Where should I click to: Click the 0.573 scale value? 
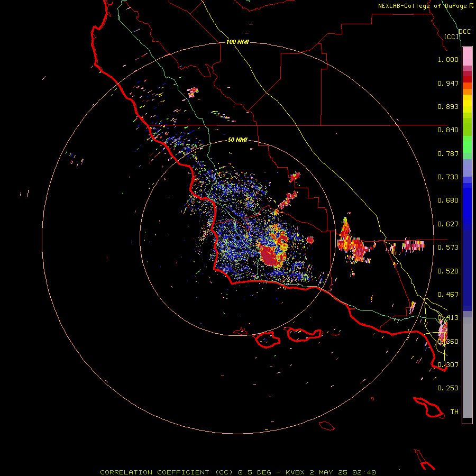click(448, 248)
